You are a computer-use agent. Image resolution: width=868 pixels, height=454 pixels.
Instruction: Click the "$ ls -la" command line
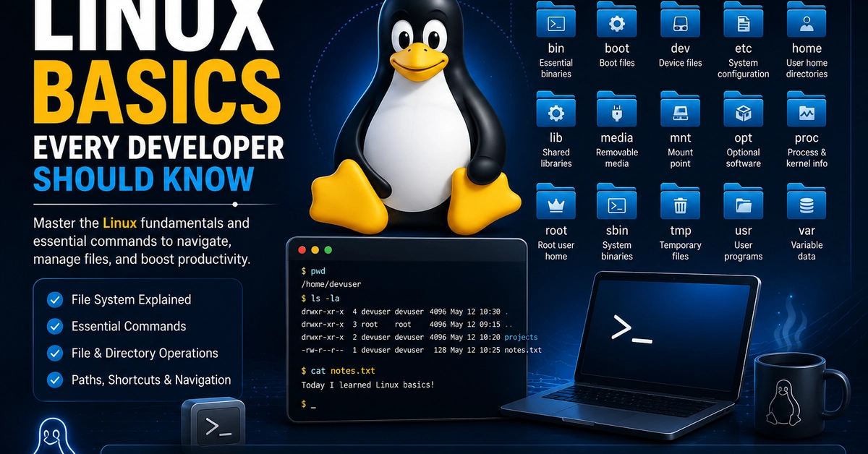click(x=320, y=298)
